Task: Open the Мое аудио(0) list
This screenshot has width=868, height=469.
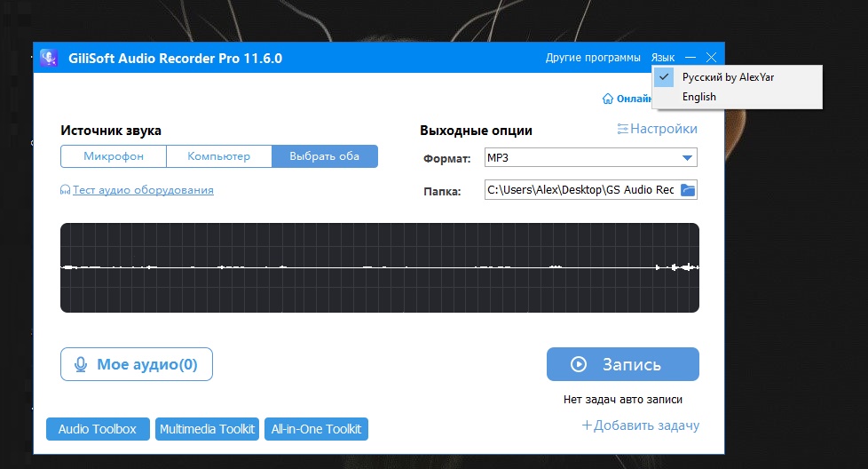Action: (136, 364)
